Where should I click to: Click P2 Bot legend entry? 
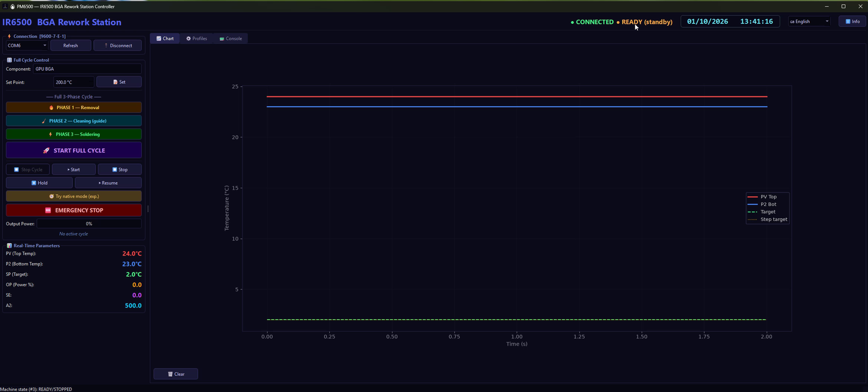762,204
